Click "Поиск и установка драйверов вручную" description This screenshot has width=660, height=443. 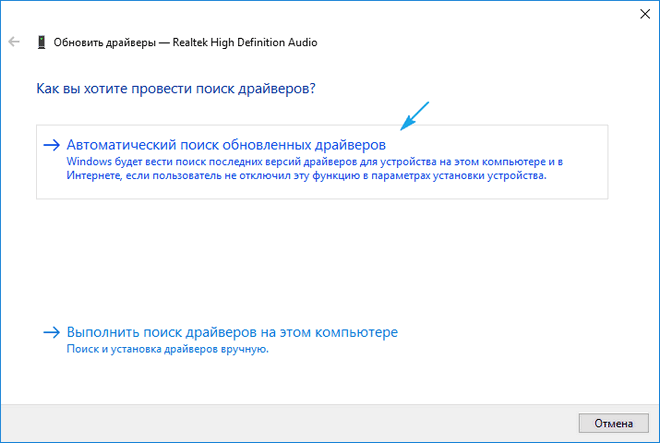pos(168,351)
